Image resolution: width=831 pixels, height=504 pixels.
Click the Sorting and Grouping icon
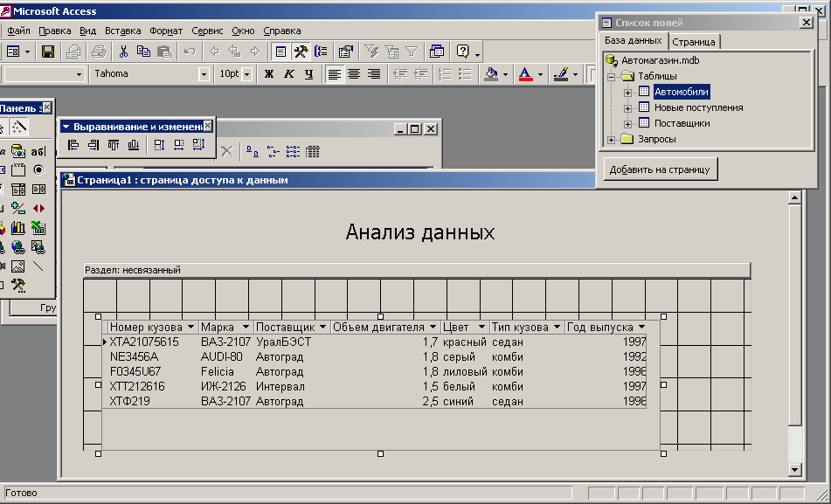pyautogui.click(x=322, y=52)
